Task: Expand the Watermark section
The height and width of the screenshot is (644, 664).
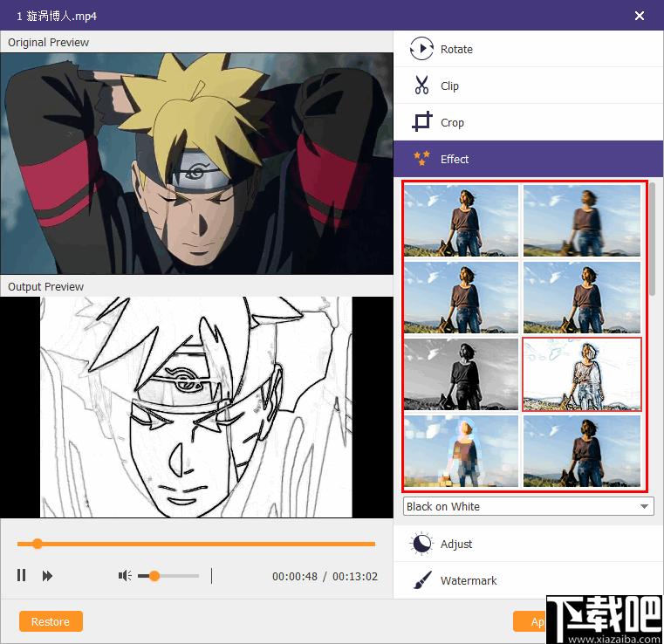Action: coord(528,580)
